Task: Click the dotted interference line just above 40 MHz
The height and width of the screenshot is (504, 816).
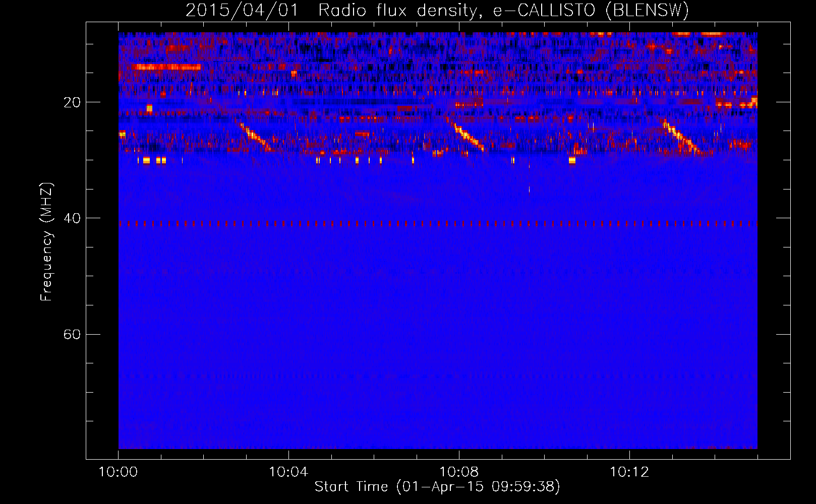Action: [438, 223]
